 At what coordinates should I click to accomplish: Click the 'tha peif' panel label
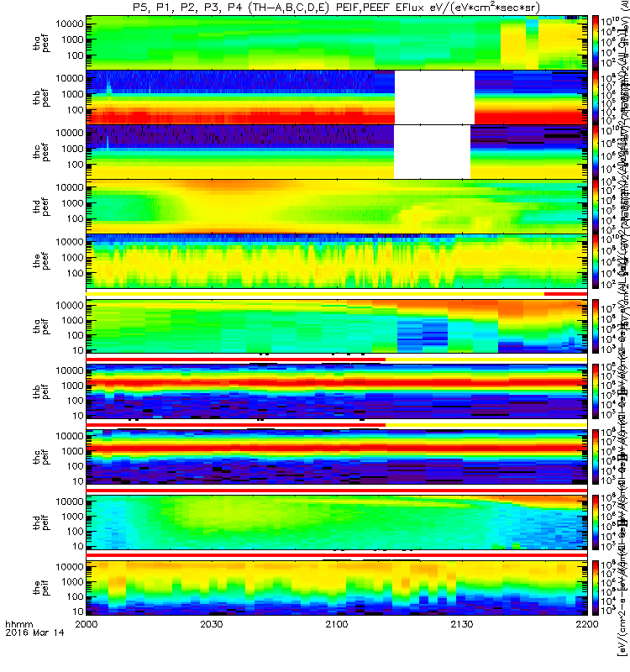41,326
